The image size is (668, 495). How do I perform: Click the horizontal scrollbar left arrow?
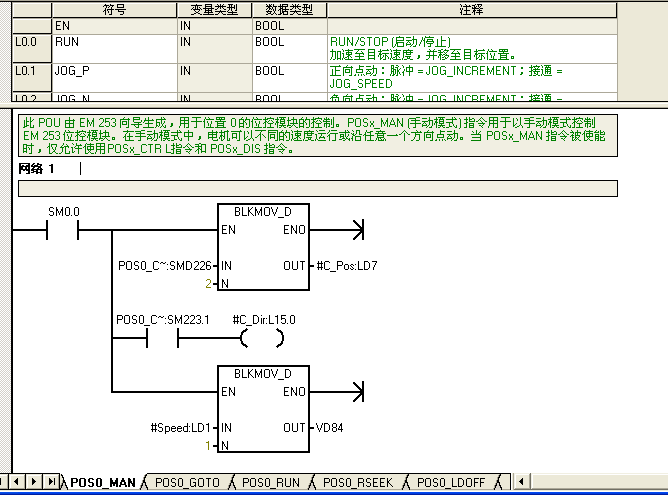point(521,482)
